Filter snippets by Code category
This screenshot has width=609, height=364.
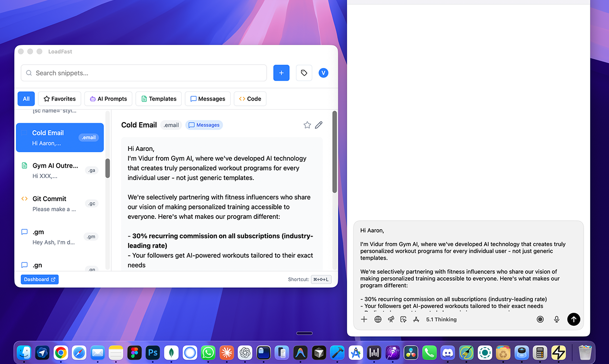(x=250, y=99)
